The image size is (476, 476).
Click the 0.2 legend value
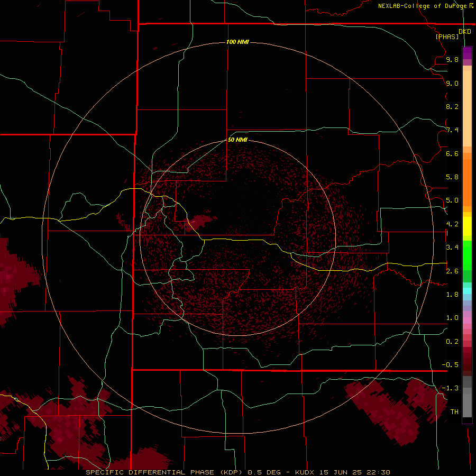452,342
